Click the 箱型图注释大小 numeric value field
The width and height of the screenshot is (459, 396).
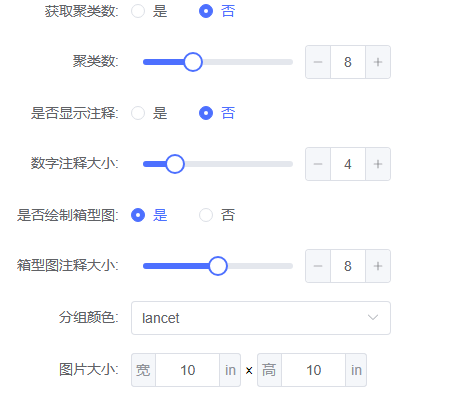click(348, 266)
